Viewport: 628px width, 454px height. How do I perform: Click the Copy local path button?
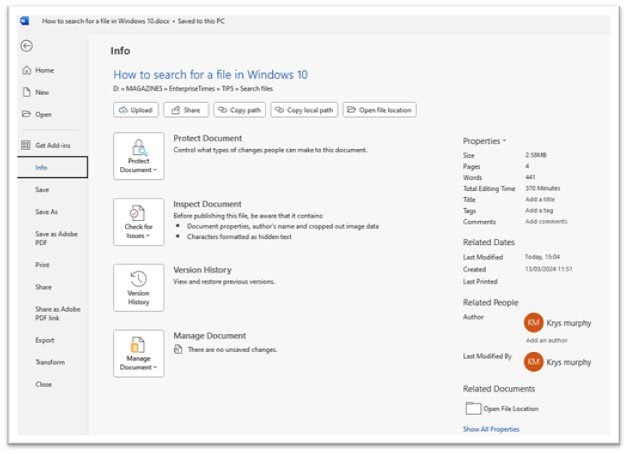click(x=304, y=110)
